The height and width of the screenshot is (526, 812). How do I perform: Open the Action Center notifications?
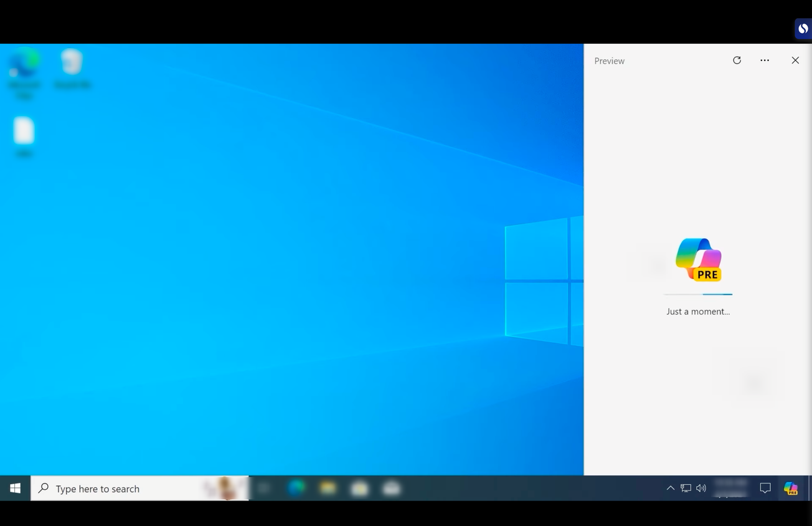point(765,489)
